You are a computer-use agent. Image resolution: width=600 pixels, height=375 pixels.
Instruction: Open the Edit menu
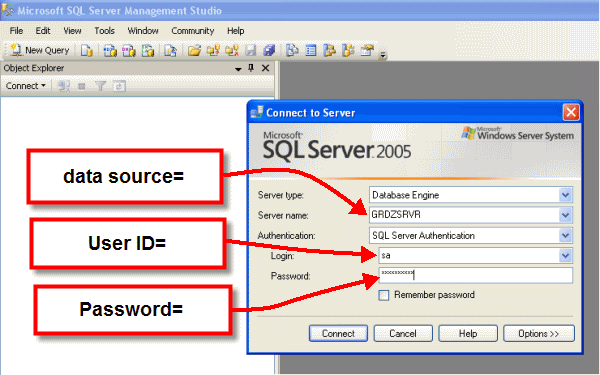pos(43,31)
